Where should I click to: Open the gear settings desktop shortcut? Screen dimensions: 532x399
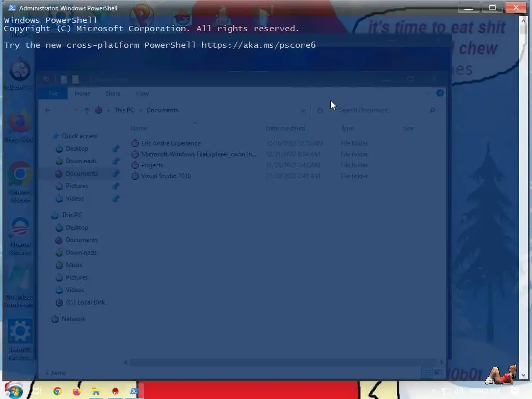(20, 331)
